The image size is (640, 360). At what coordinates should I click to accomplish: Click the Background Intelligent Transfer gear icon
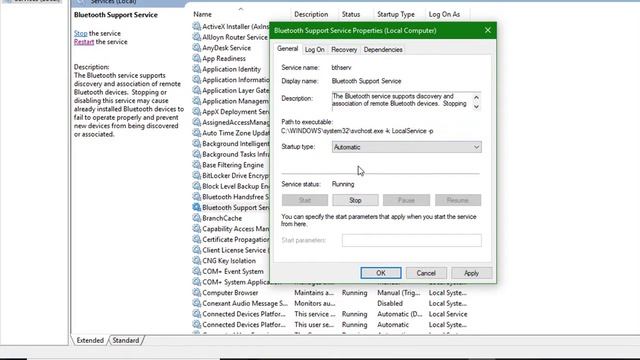pyautogui.click(x=196, y=144)
